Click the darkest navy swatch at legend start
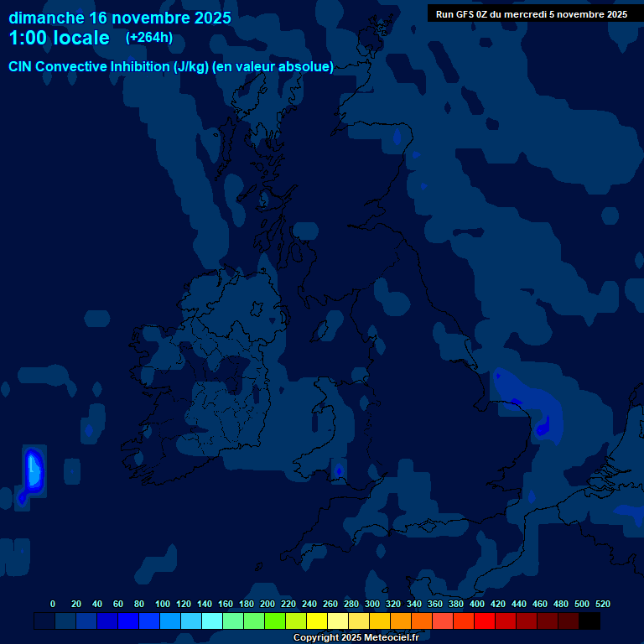Image resolution: width=644 pixels, height=644 pixels. (44, 621)
